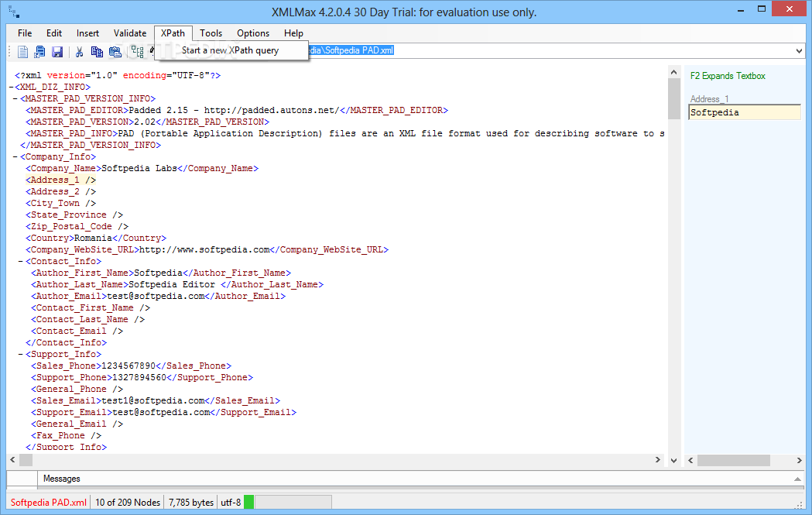Select the Company_WebSite_URL line
Screen dimensions: 812x515
[x=207, y=249]
